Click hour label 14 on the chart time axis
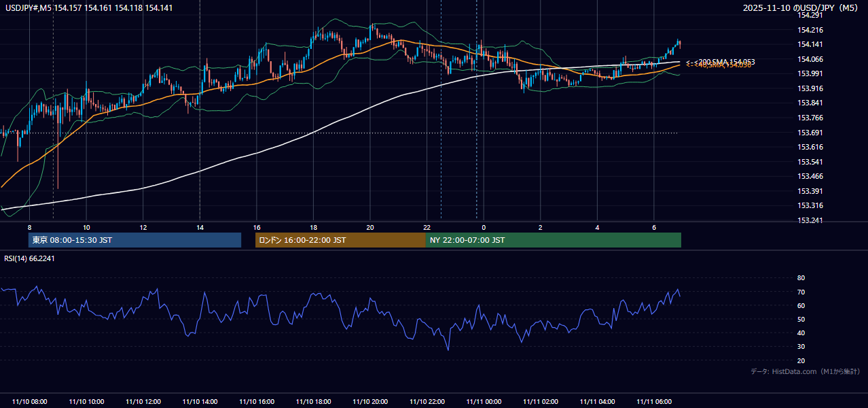This screenshot has height=408, width=868. coord(200,227)
